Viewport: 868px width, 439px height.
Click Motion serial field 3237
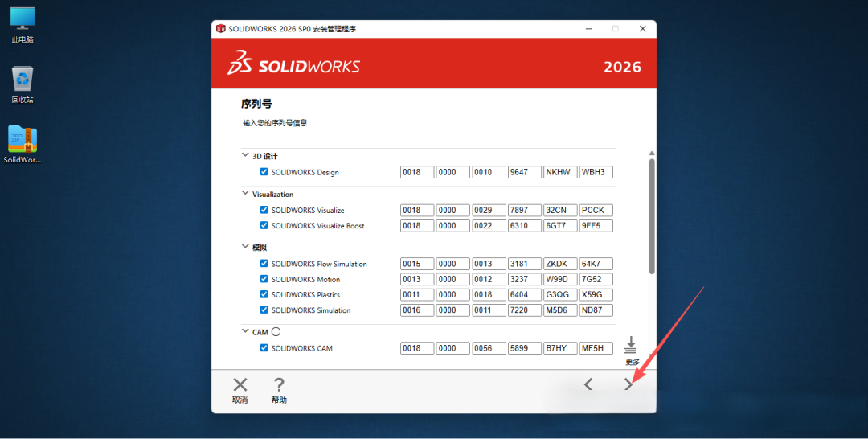[x=525, y=280]
